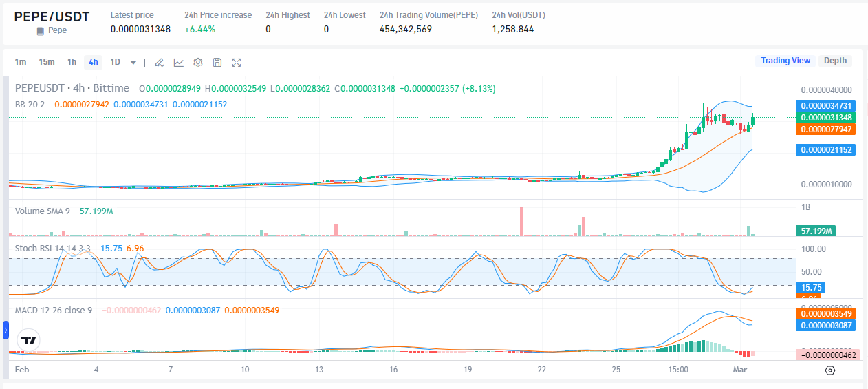The height and width of the screenshot is (389, 868).
Task: Open the drawing tools pencil icon
Action: coord(159,63)
